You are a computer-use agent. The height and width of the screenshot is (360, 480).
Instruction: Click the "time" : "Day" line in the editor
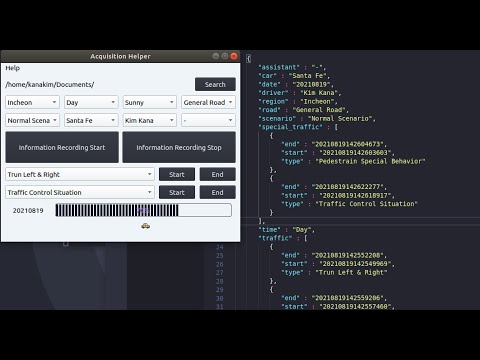point(286,230)
